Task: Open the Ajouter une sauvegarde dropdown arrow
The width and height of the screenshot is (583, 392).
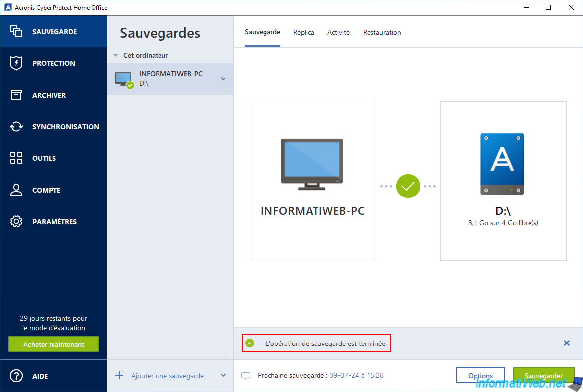Action: 223,375
